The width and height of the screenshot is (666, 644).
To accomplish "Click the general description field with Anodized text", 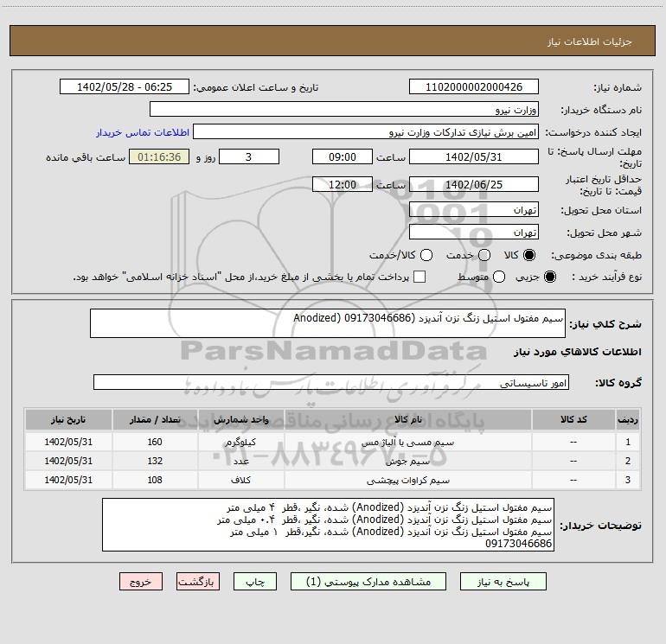I will click(x=328, y=323).
